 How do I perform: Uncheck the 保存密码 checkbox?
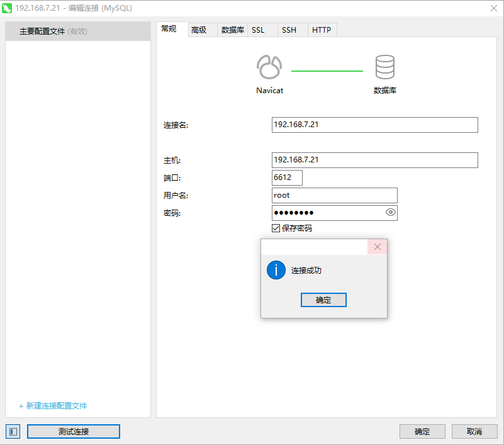(x=276, y=228)
